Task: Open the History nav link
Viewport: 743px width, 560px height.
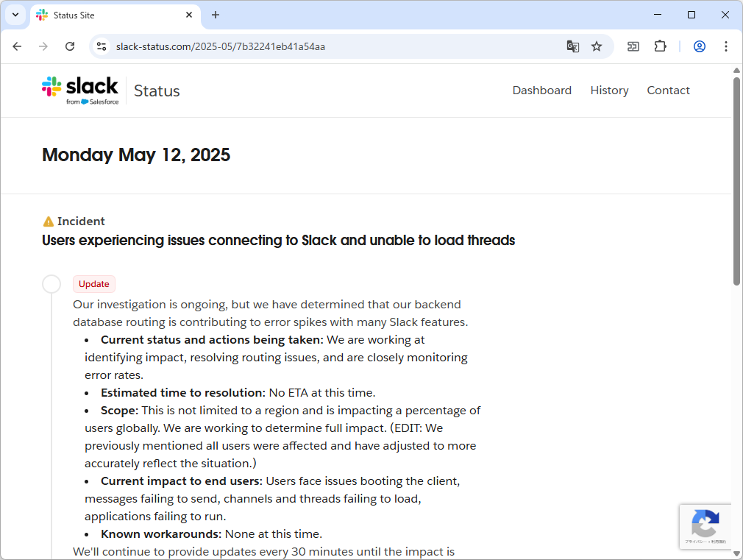Action: point(609,90)
